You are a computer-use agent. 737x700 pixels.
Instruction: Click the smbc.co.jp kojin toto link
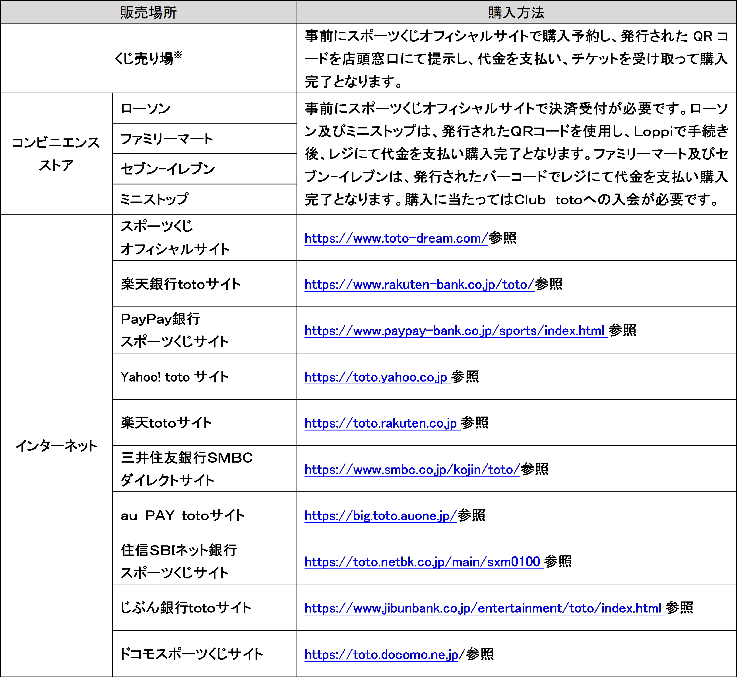pos(412,469)
